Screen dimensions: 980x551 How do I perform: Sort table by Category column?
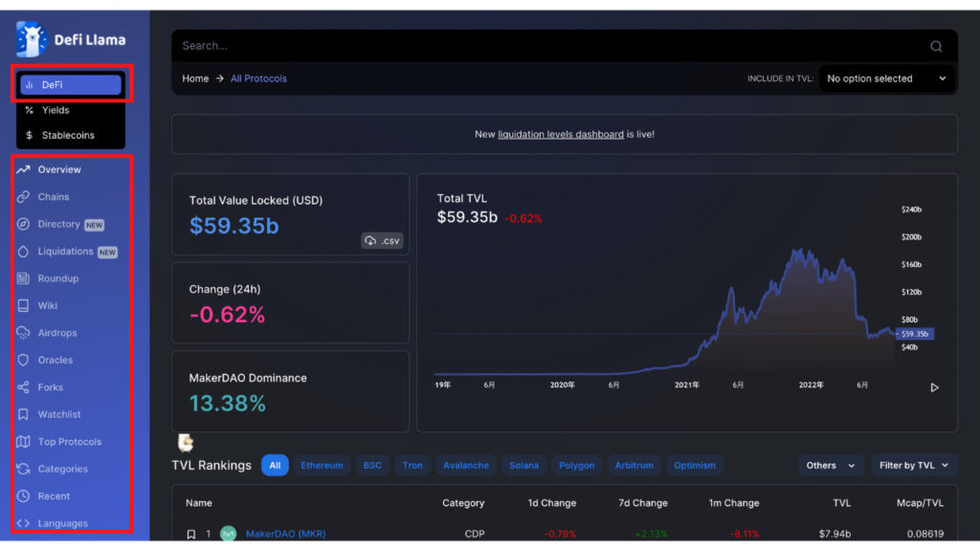[x=463, y=503]
